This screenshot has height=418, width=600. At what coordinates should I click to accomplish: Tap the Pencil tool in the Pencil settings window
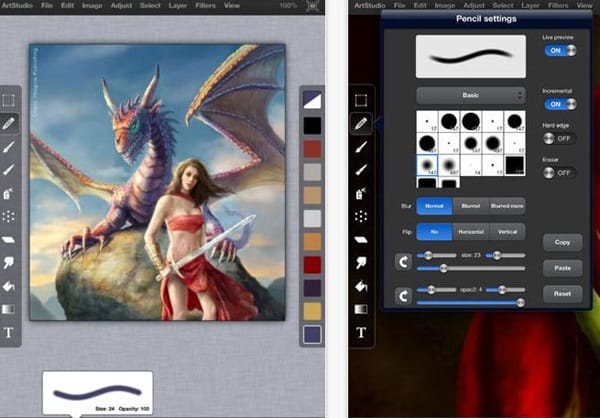pos(361,123)
